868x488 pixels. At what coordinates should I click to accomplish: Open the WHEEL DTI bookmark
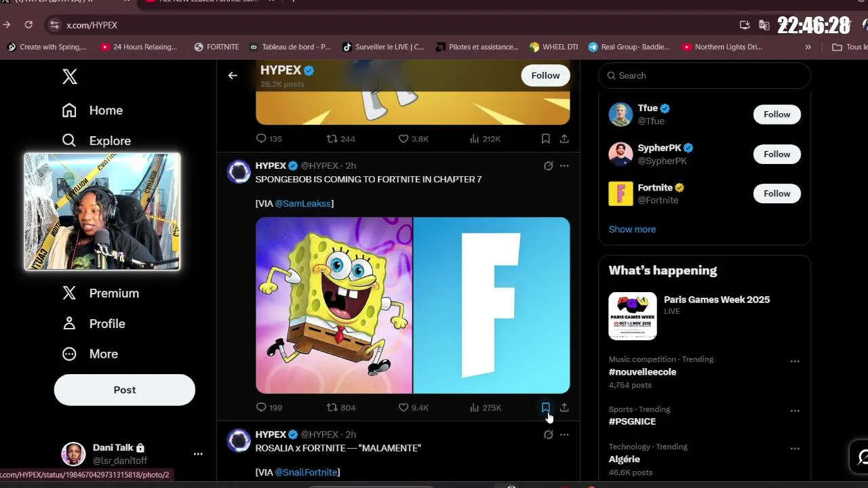[x=553, y=47]
